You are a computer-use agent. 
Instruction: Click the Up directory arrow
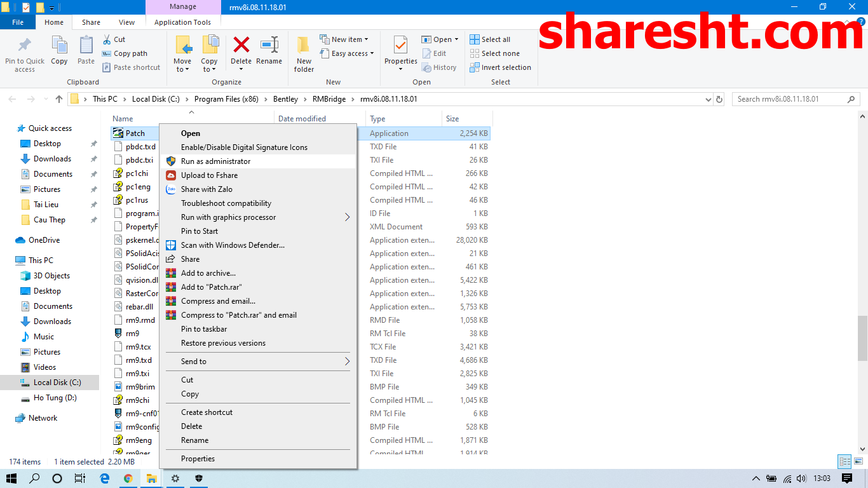59,99
